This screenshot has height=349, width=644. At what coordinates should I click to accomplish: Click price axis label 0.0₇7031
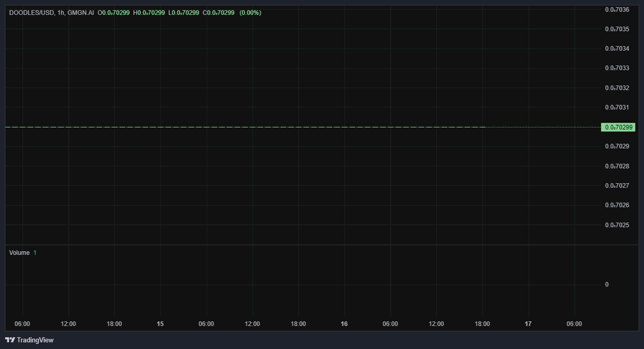(617, 107)
